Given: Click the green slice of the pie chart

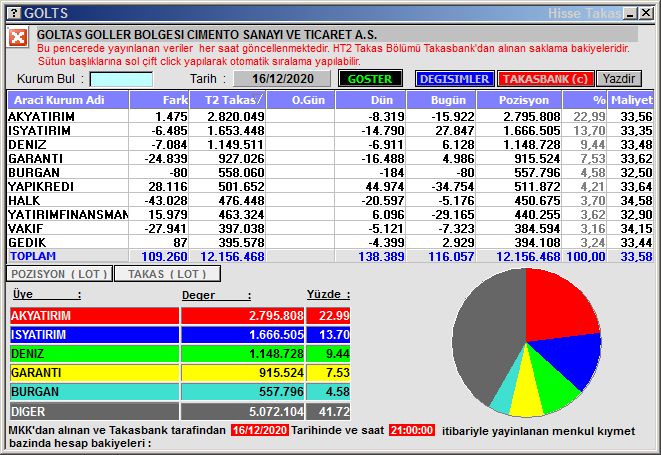Looking at the screenshot, I should click(x=550, y=386).
